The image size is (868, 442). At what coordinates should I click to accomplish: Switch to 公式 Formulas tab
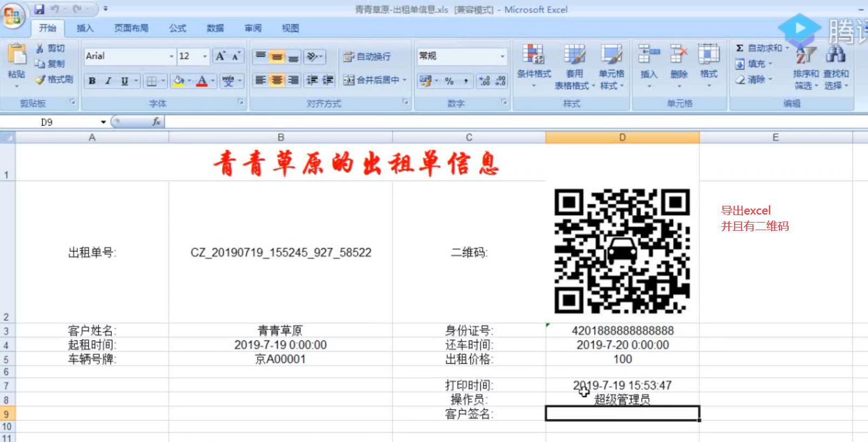tap(177, 28)
